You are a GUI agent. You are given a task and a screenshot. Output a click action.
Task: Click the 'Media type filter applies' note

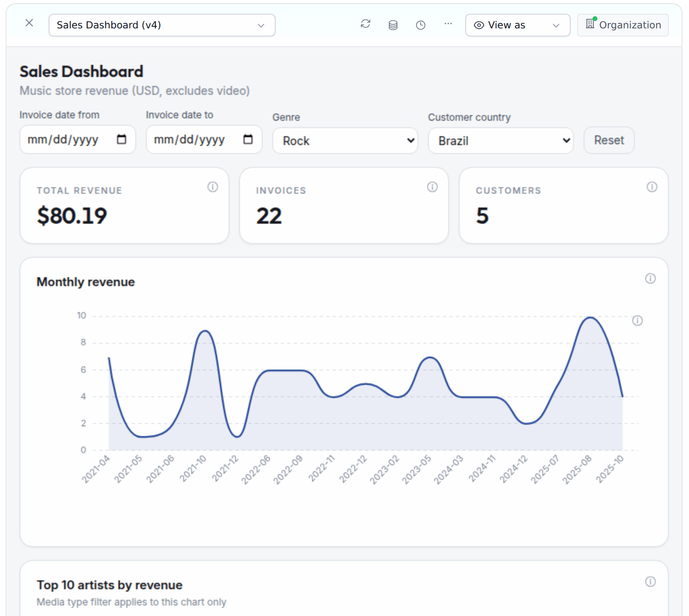click(x=131, y=602)
